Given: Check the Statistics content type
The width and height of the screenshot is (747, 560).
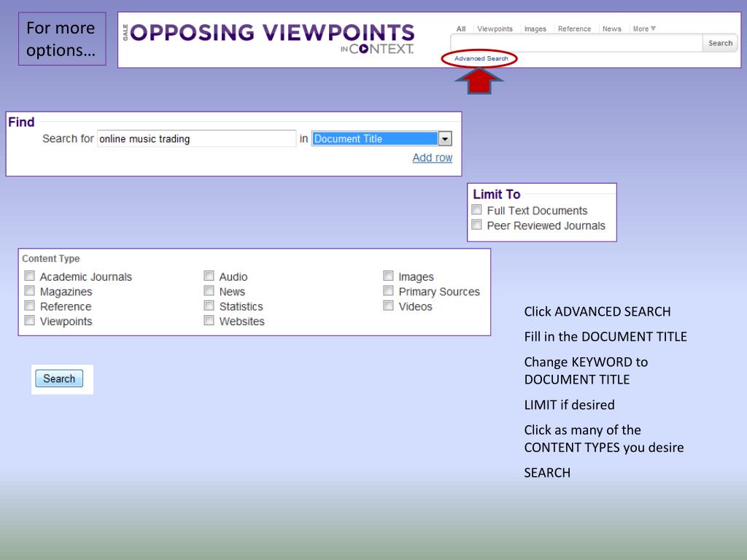Looking at the screenshot, I should click(x=209, y=306).
